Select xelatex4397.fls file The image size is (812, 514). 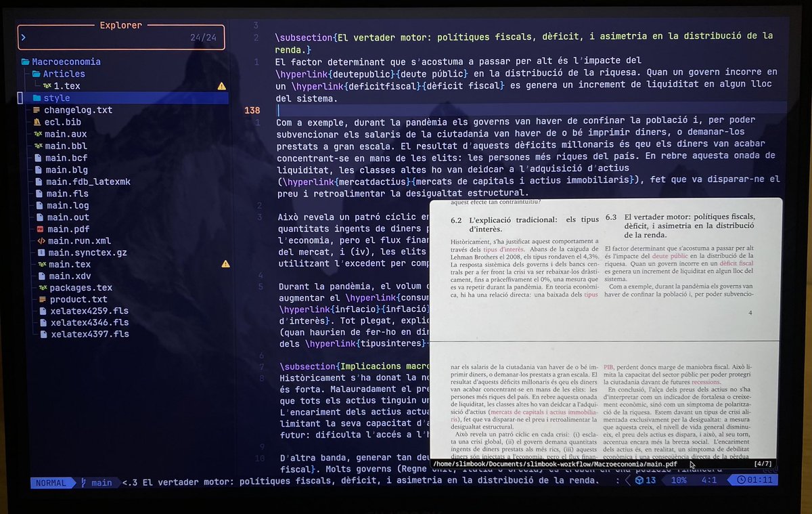click(x=90, y=334)
